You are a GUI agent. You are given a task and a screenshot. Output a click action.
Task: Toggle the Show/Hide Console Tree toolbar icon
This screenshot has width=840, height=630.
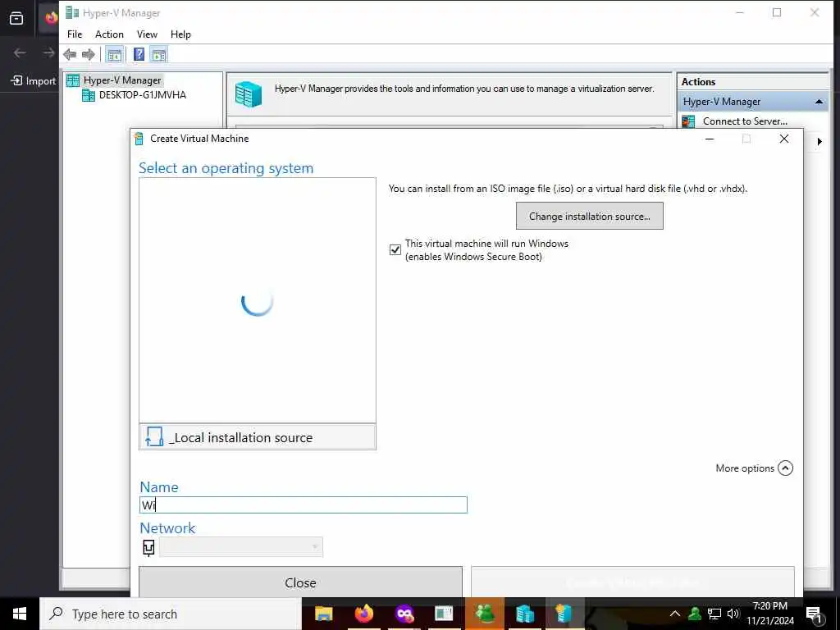(x=114, y=54)
